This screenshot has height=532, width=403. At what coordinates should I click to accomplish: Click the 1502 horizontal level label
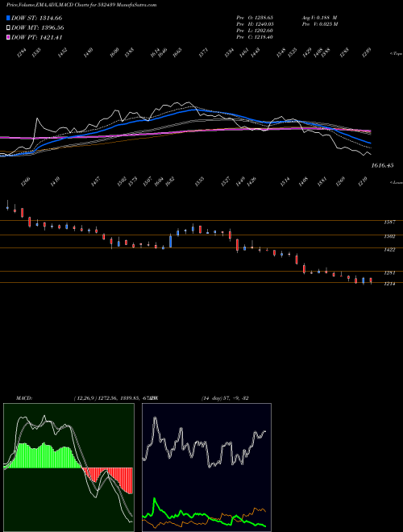tap(388, 236)
